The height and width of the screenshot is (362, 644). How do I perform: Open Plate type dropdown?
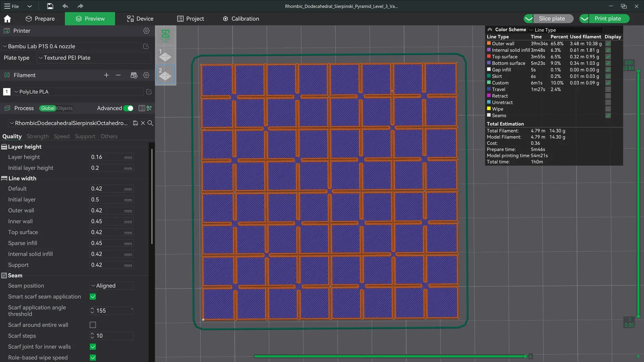pos(93,58)
